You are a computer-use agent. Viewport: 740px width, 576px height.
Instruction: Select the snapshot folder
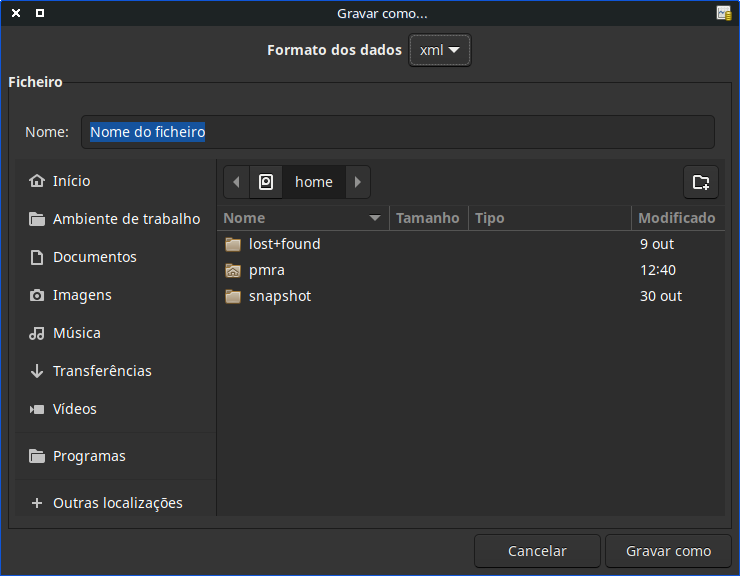(471, 296)
